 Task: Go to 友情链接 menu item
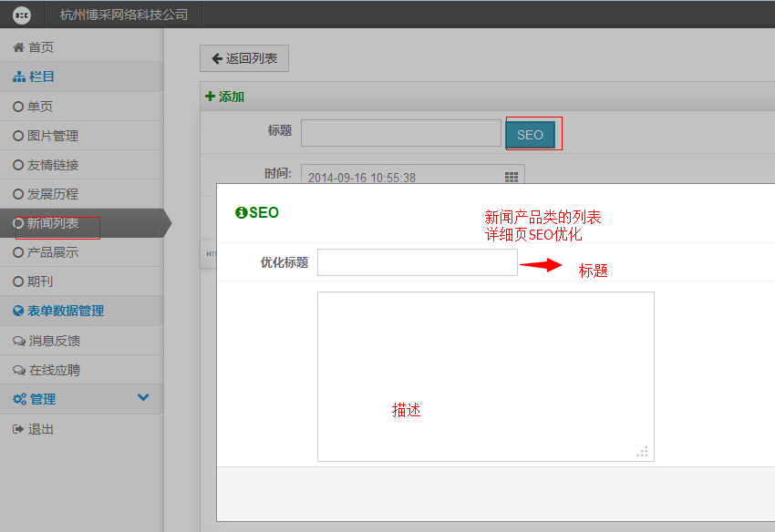[52, 165]
